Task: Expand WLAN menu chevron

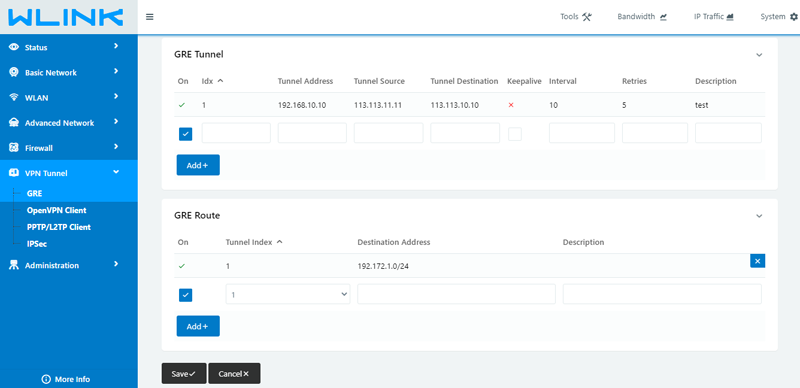Action: coord(116,96)
